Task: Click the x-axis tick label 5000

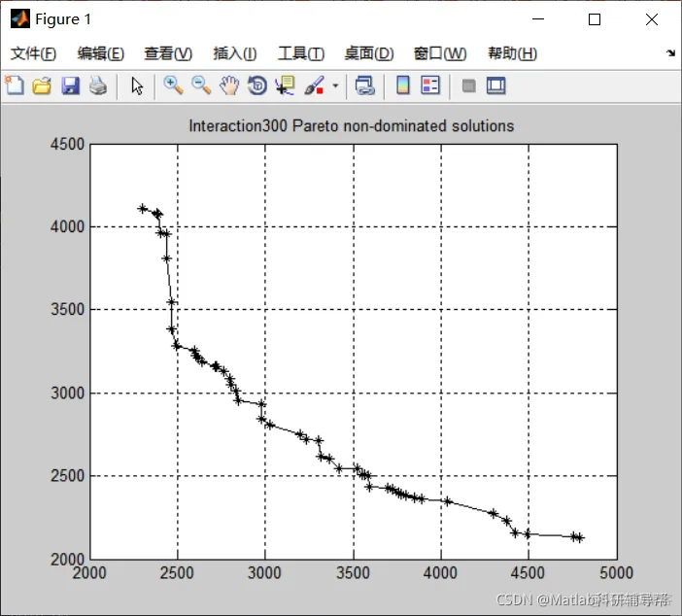Action: click(616, 573)
